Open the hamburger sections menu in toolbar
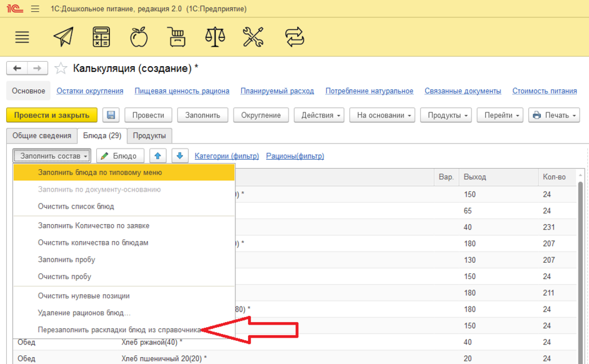 pos(22,37)
